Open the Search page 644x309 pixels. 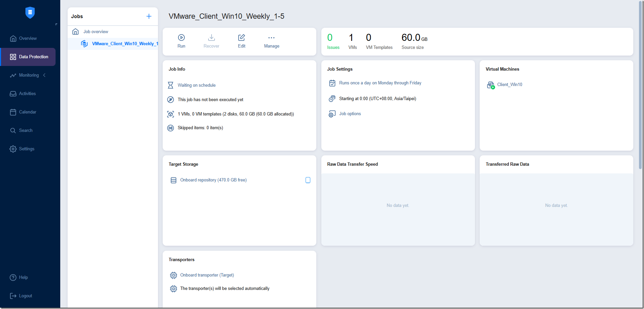pos(26,131)
